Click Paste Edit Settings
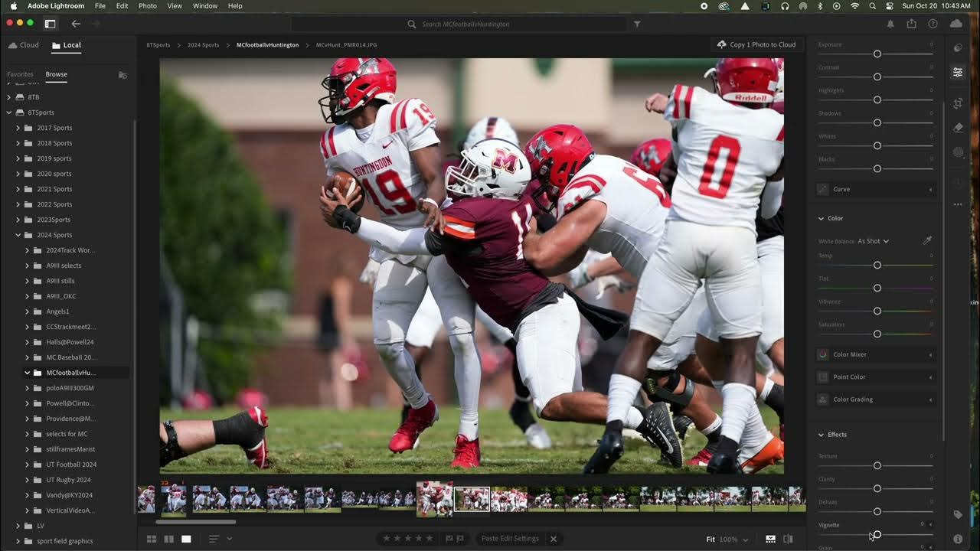Viewport: 980px width, 551px height. click(x=510, y=538)
